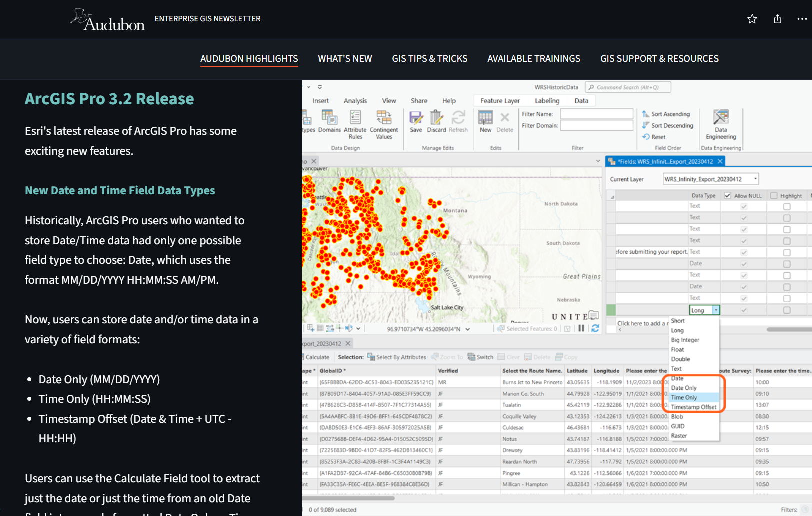The height and width of the screenshot is (516, 812).
Task: Toggle the Allow NULL header checkbox
Action: (x=727, y=196)
